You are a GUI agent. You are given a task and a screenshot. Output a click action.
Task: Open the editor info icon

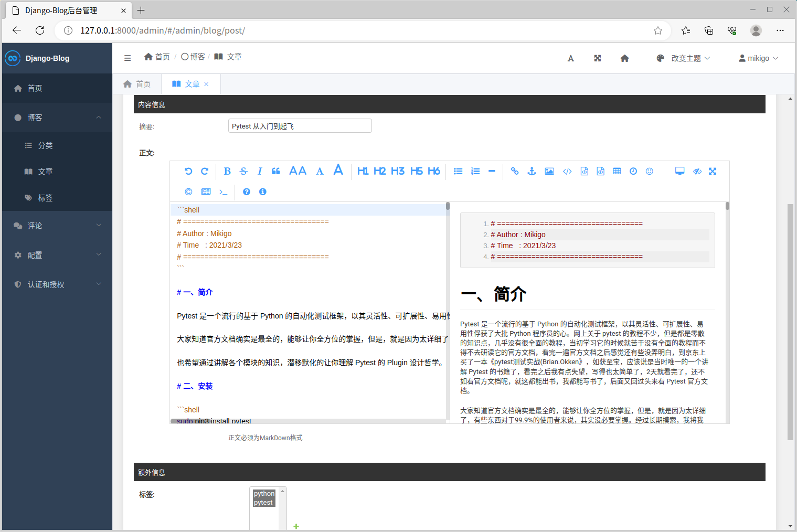pos(263,191)
